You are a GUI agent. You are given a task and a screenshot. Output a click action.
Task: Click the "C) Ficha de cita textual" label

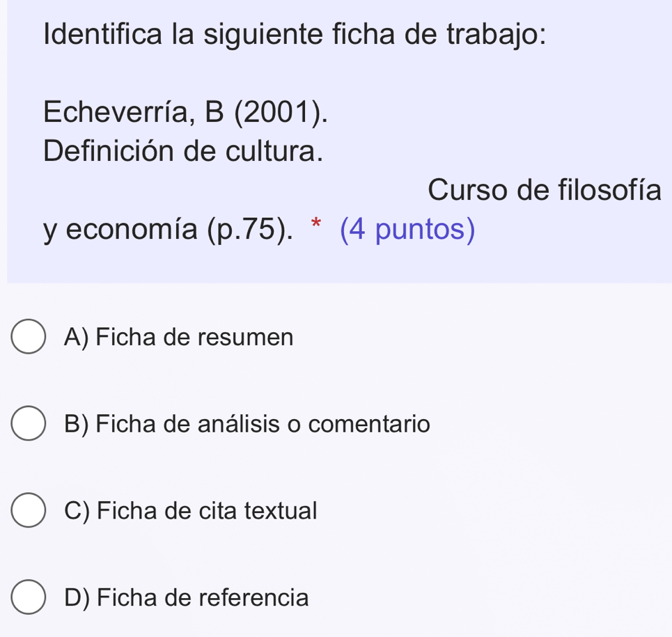(190, 511)
